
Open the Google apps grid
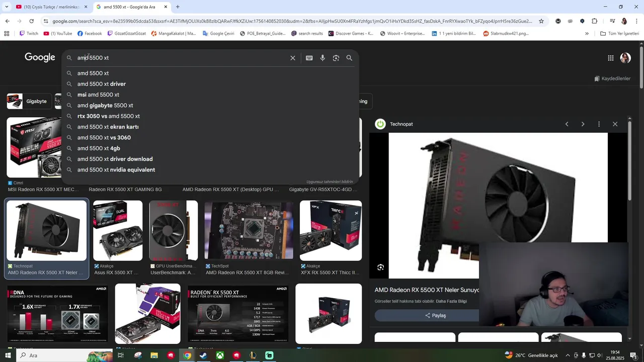tap(611, 58)
